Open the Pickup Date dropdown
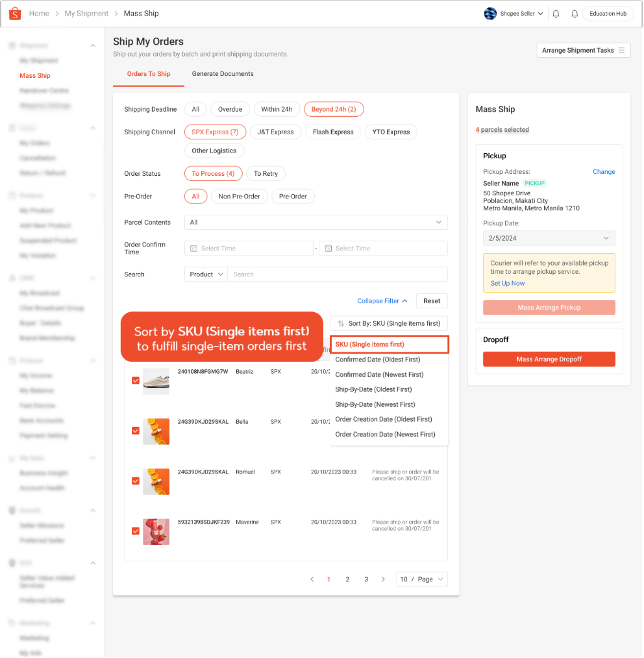Viewport: 644px width, 658px height. pyautogui.click(x=549, y=238)
